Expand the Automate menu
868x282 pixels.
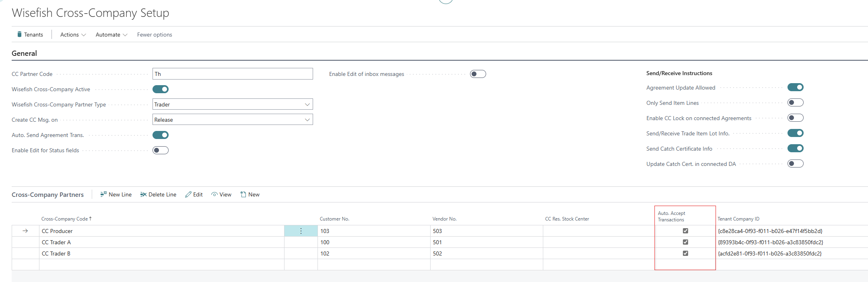click(111, 35)
